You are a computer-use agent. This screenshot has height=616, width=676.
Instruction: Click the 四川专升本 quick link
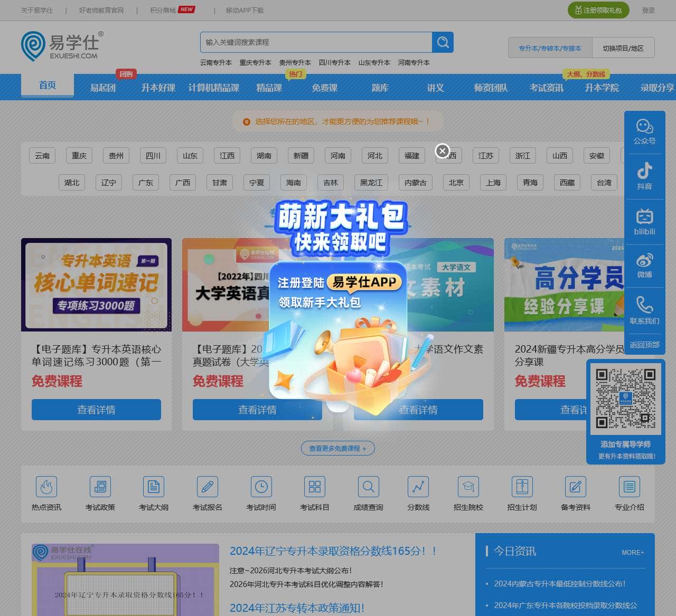point(335,62)
